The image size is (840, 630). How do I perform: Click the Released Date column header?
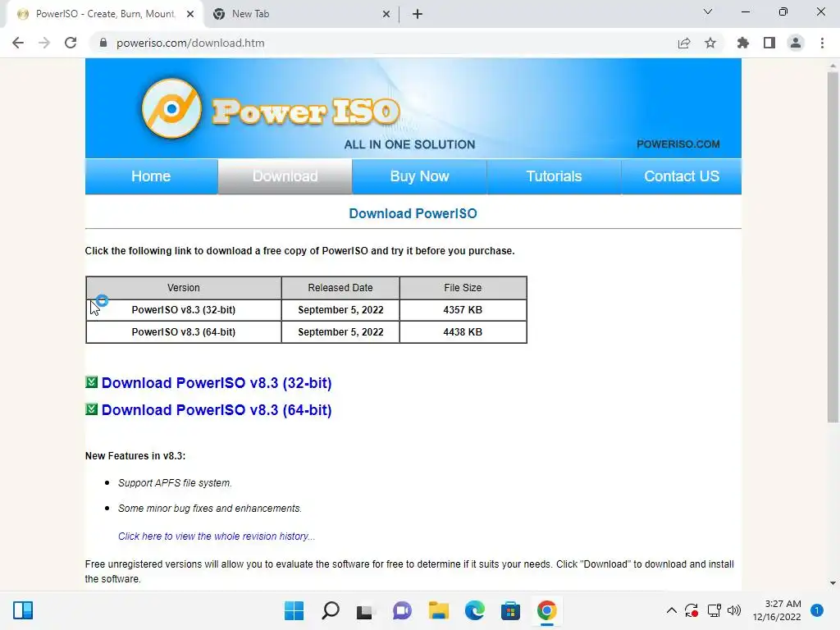pos(340,288)
